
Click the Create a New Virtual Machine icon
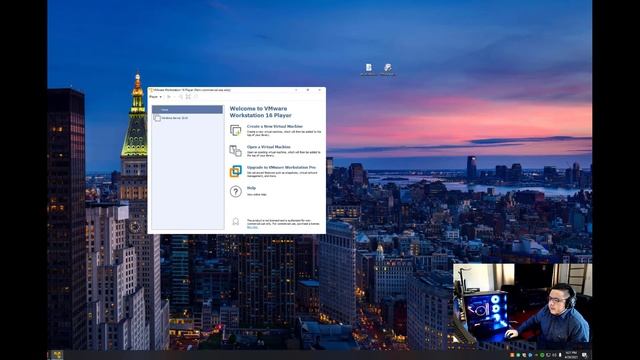[236, 130]
